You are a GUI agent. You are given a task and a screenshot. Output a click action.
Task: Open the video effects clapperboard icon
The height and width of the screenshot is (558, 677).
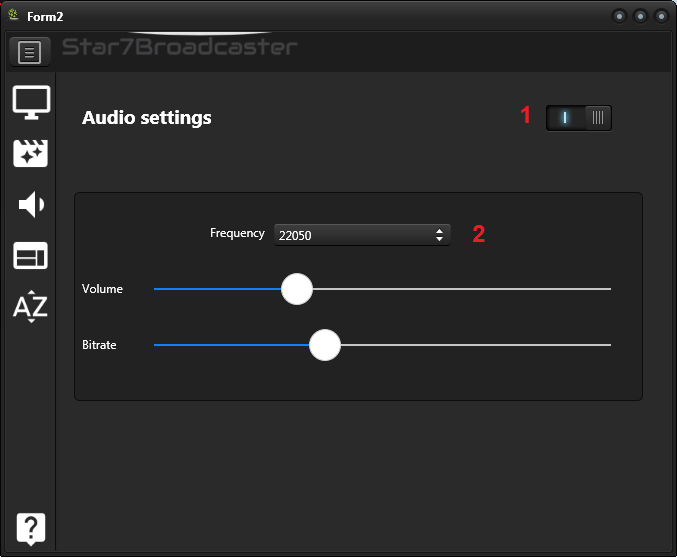[31, 153]
